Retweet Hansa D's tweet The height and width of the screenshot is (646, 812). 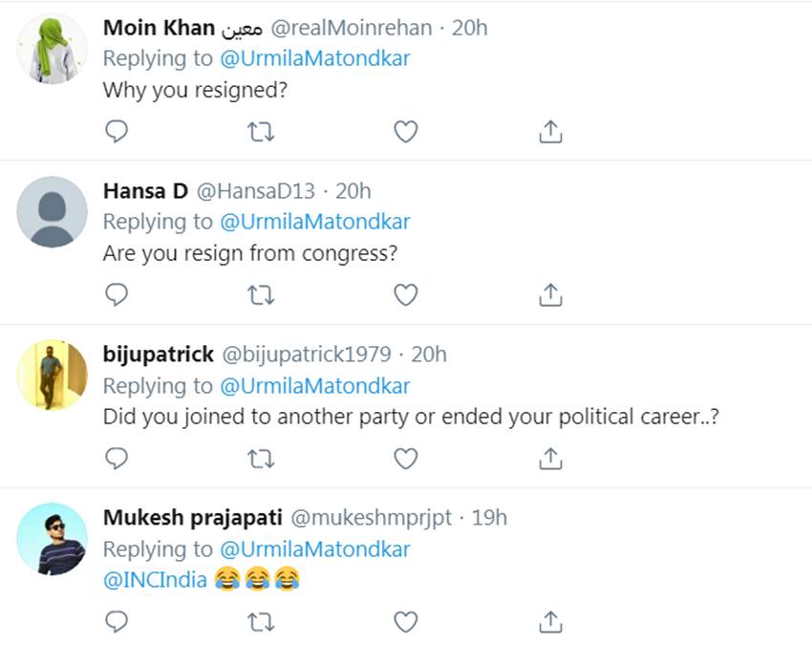coord(261,294)
